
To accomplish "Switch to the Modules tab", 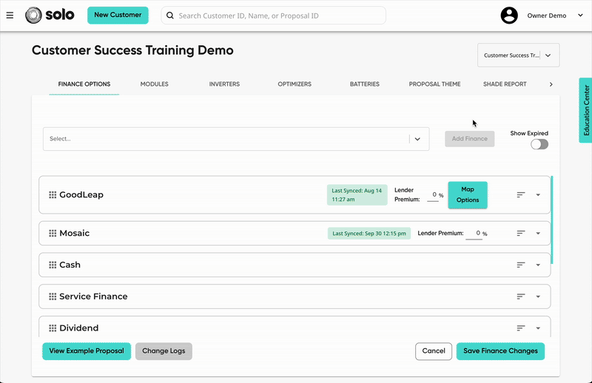I will click(154, 84).
